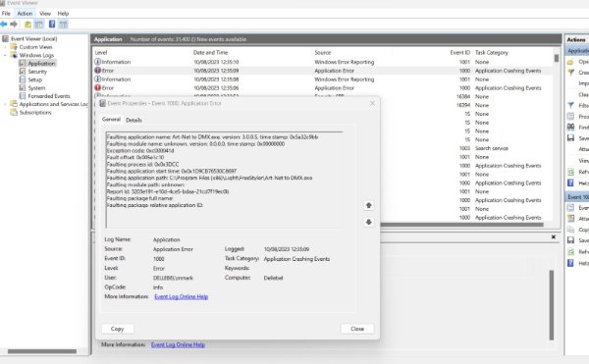
Task: Click the up arrow button in Event Properties
Action: click(368, 205)
